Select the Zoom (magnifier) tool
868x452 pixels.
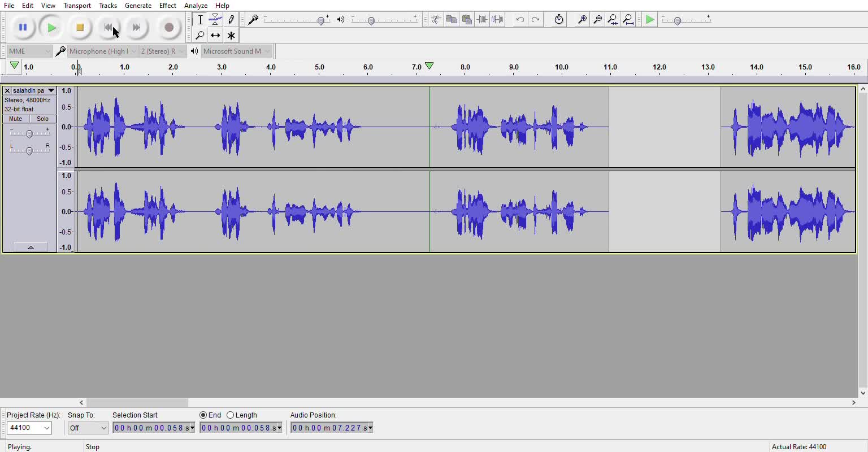point(200,36)
